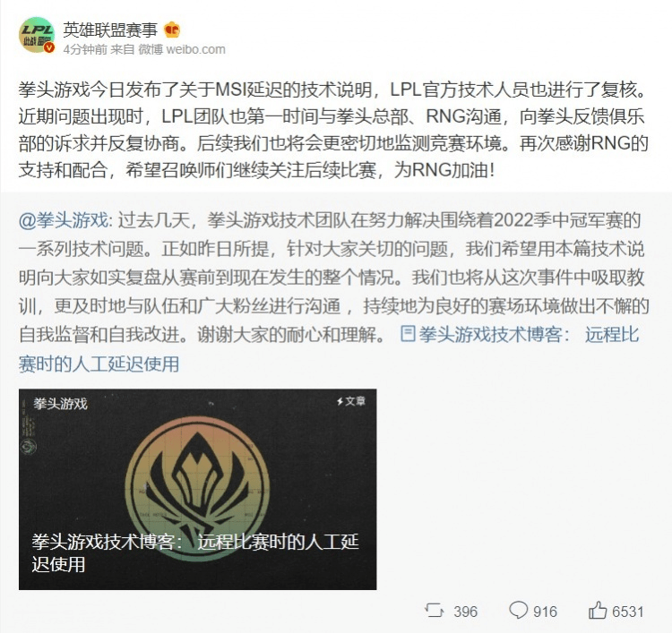Click the 6531 like count

(x=628, y=612)
